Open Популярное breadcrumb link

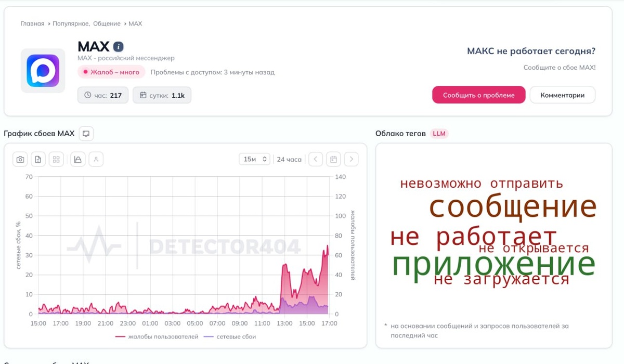click(71, 24)
